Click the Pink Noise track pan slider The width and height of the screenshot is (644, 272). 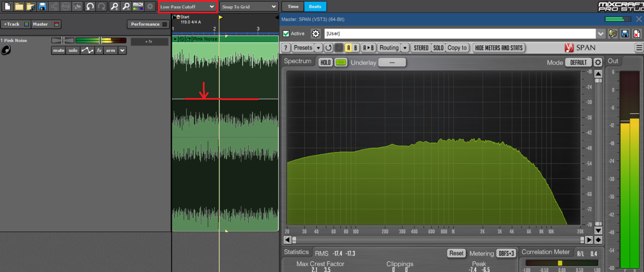63,41
